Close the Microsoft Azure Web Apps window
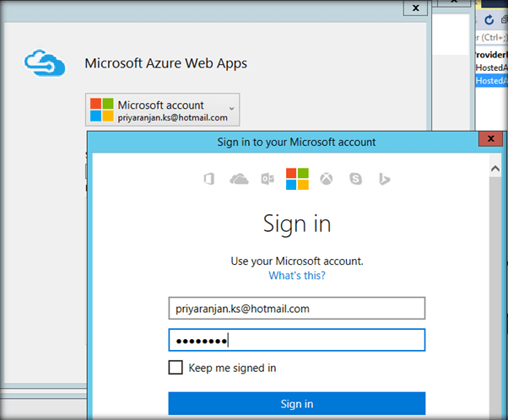 tap(416, 8)
